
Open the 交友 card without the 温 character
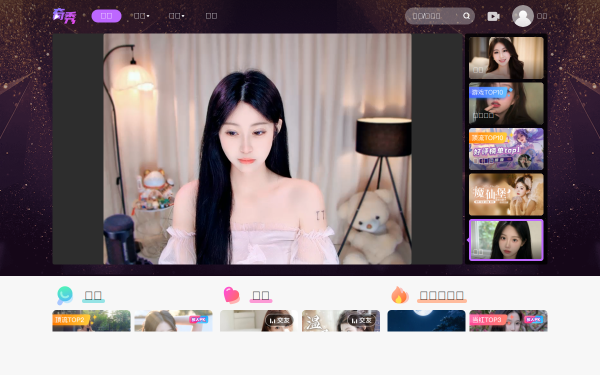[259, 321]
